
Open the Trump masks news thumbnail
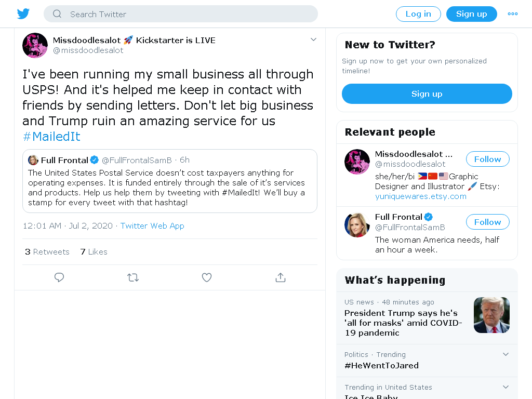click(491, 315)
